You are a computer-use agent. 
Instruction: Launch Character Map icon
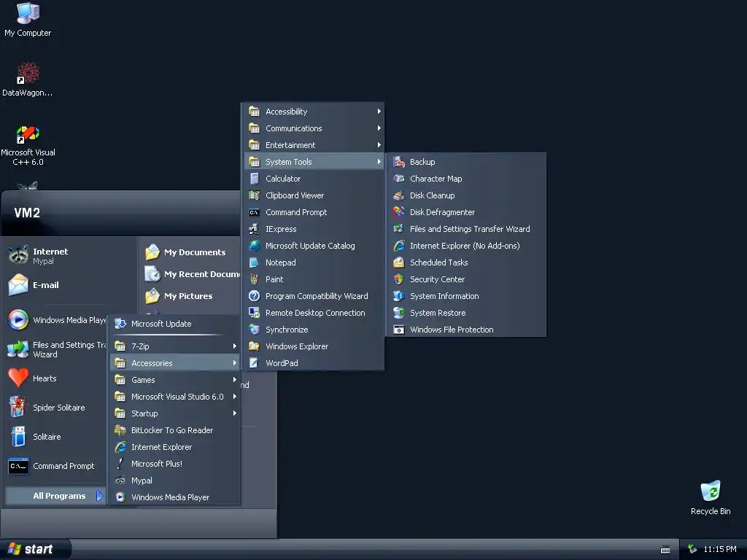tap(399, 179)
